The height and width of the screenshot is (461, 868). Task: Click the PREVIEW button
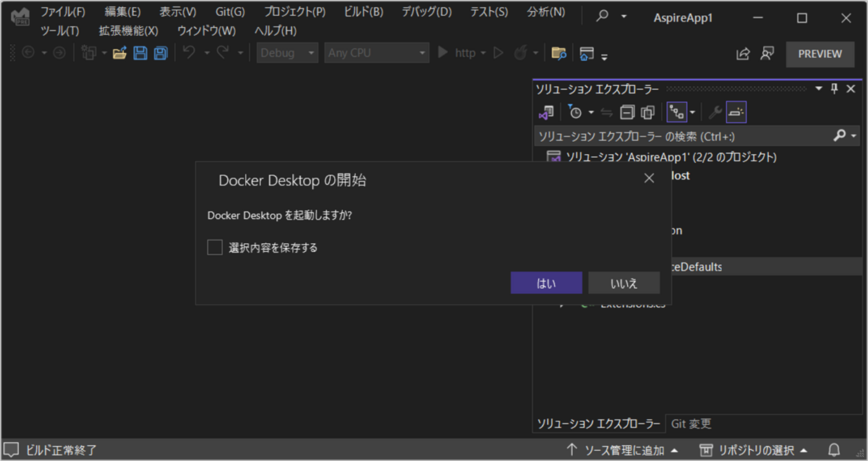coord(820,54)
